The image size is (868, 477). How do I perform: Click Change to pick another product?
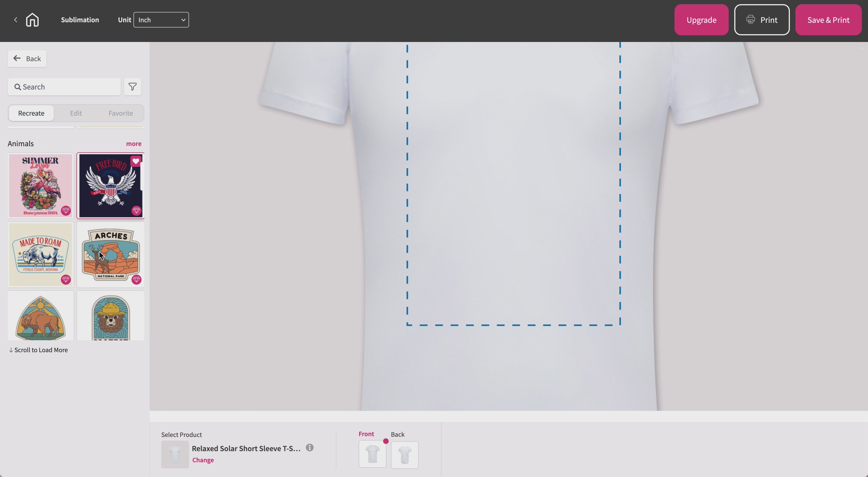(x=203, y=460)
